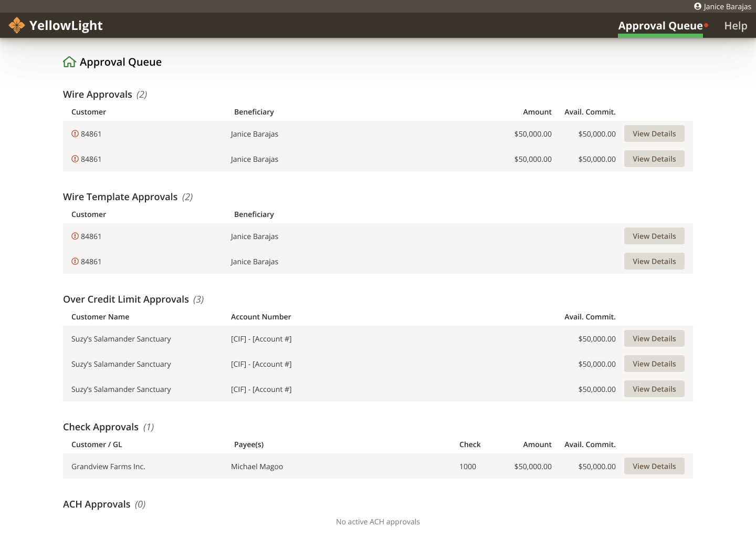
Task: View details of the second Wire Template Approvals entry
Action: click(x=654, y=261)
